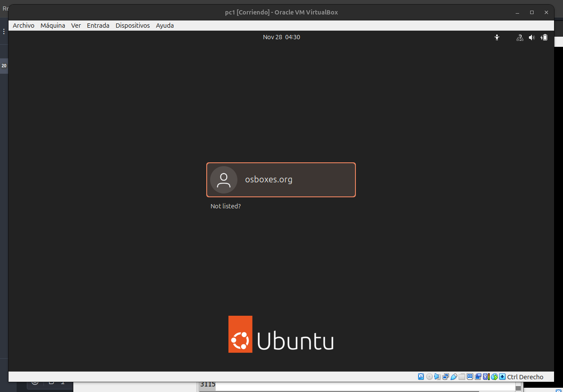Open the Máquina menu
563x392 pixels.
click(53, 26)
